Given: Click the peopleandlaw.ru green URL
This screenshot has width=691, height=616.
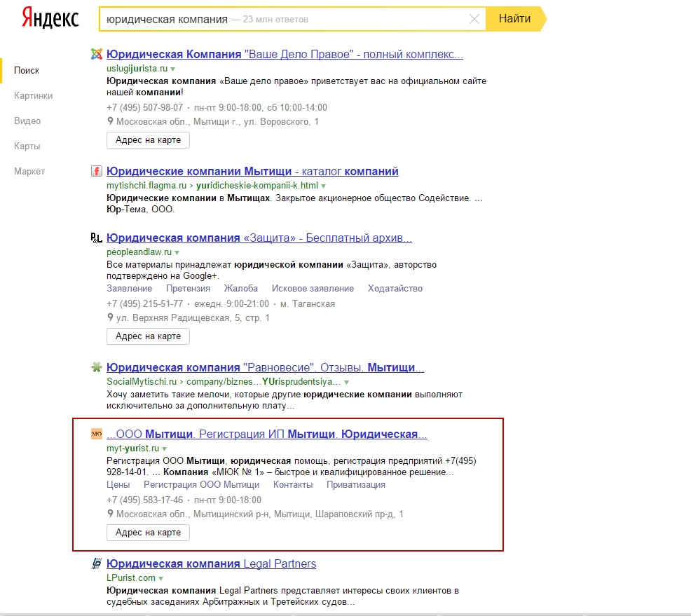Looking at the screenshot, I should point(139,252).
